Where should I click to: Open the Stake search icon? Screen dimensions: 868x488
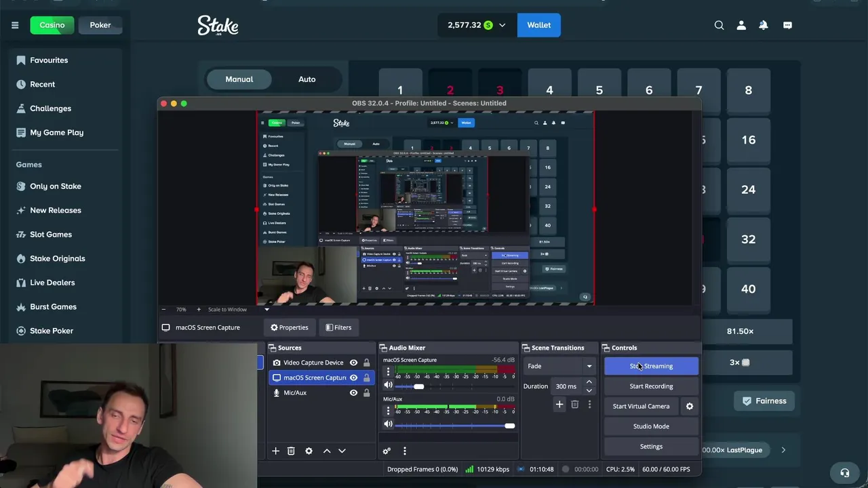719,25
